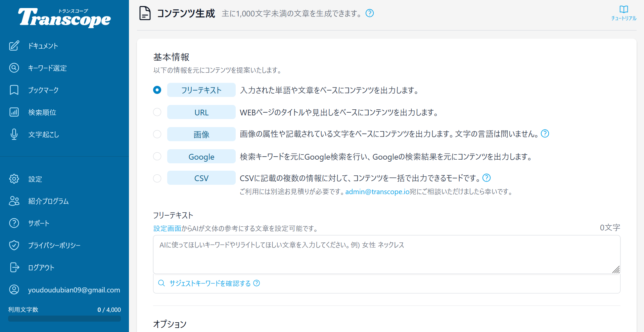Click help icon next to CSV description
The height and width of the screenshot is (332, 644).
tap(487, 178)
